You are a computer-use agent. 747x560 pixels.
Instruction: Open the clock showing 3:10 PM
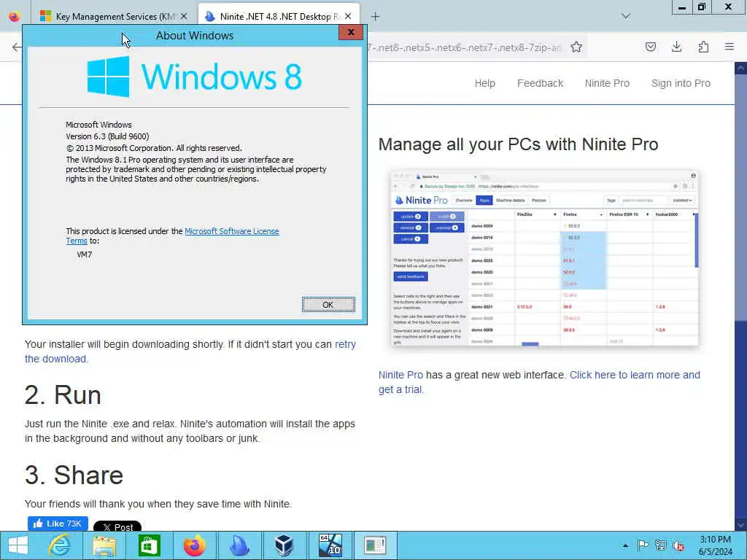[x=715, y=545]
